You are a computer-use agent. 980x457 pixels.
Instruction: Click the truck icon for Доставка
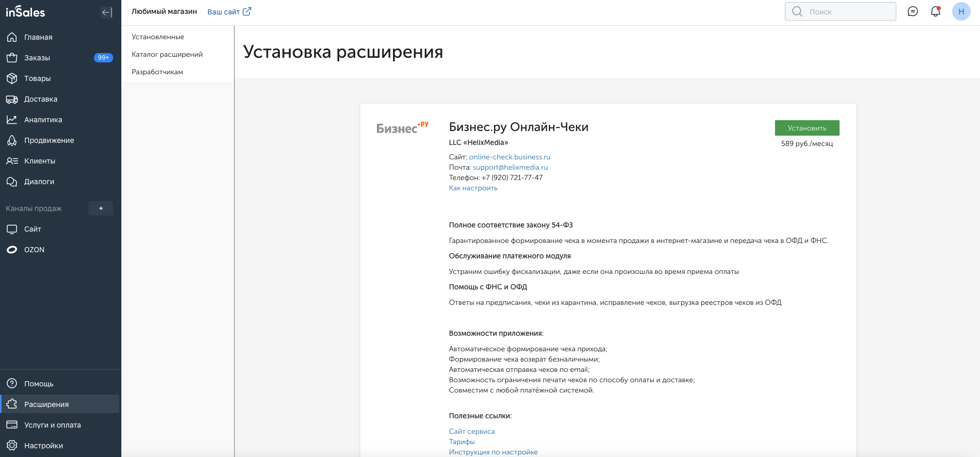12,99
